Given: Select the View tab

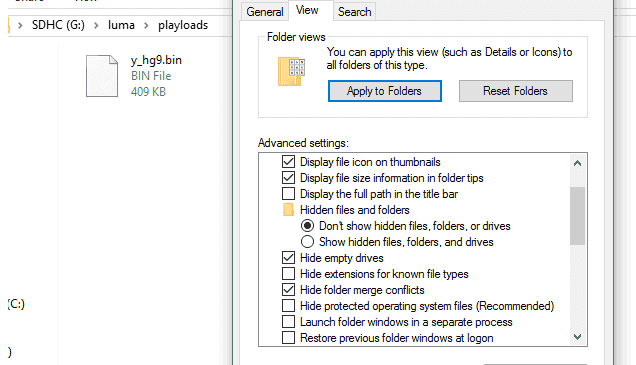Looking at the screenshot, I should (307, 10).
